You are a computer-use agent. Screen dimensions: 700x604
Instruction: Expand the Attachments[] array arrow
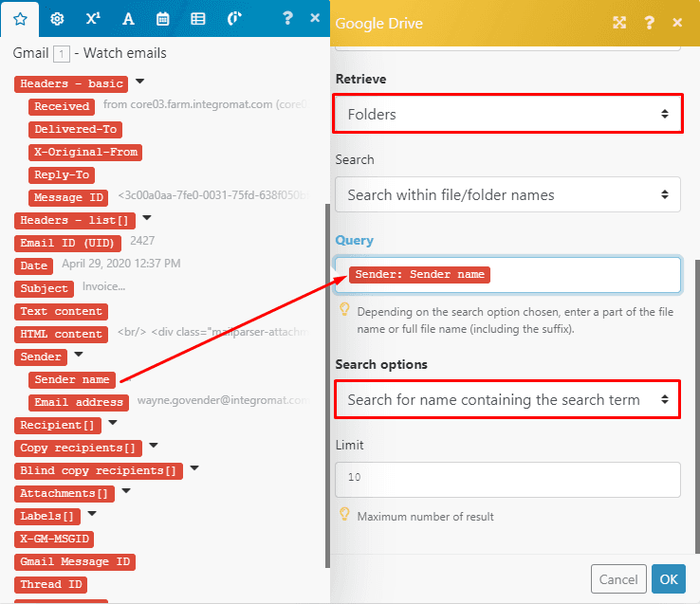125,492
